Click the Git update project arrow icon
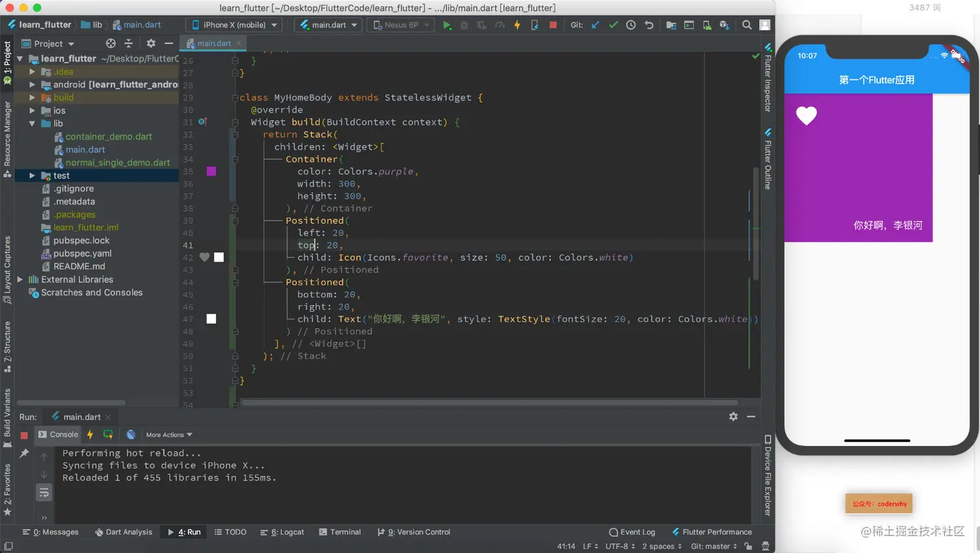This screenshot has height=553, width=980. coord(595,25)
